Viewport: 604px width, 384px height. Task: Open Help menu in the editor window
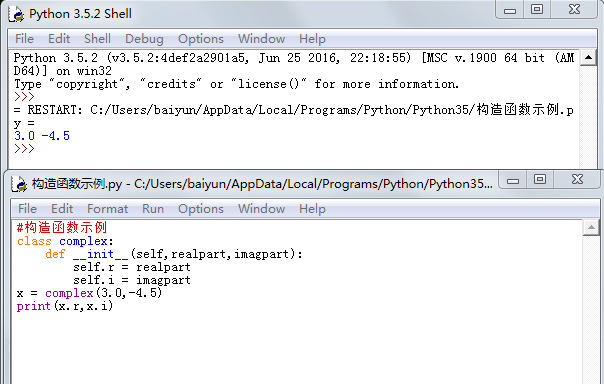point(312,209)
